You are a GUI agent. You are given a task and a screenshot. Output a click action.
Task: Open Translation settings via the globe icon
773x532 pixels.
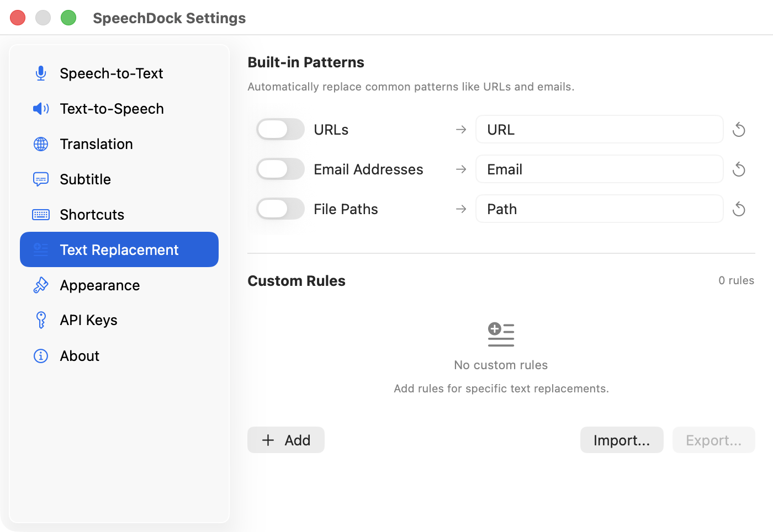coord(40,144)
